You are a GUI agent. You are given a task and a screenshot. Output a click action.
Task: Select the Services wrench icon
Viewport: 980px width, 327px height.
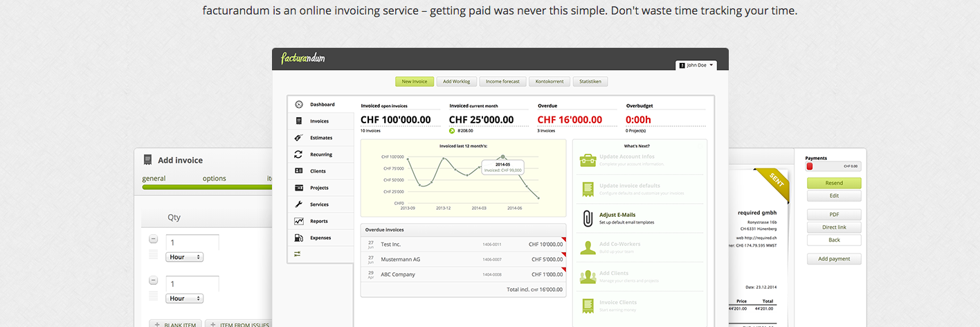pos(299,204)
